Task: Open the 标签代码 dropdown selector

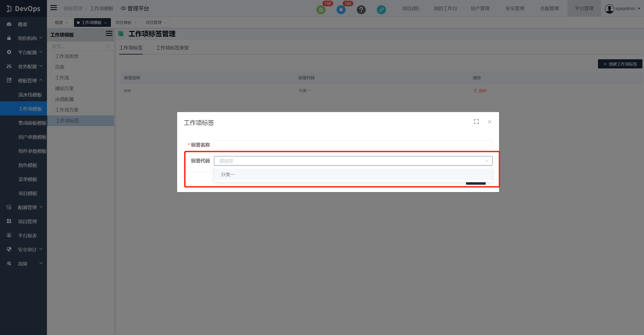Action: coord(353,161)
